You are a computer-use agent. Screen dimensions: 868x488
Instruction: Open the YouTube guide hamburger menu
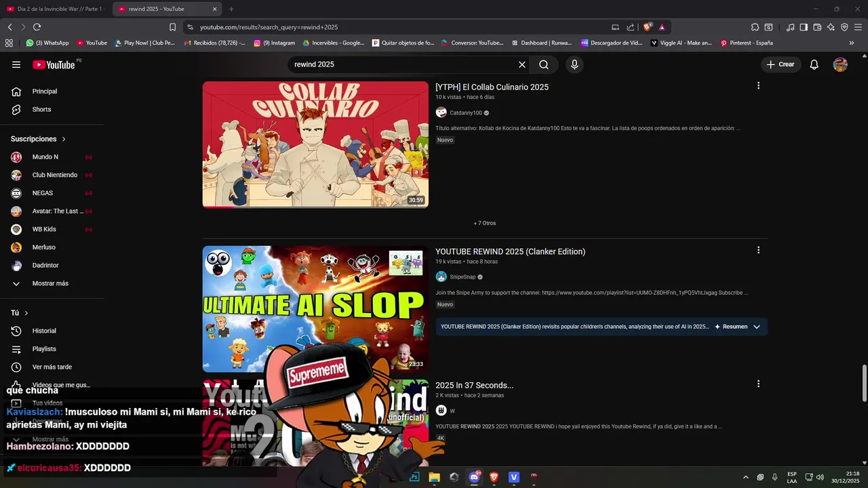pos(16,64)
